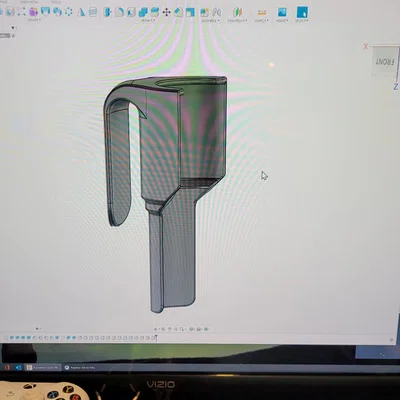The width and height of the screenshot is (400, 400).
Task: Open the CONSTRUCT dropdown menu
Action: click(237, 20)
